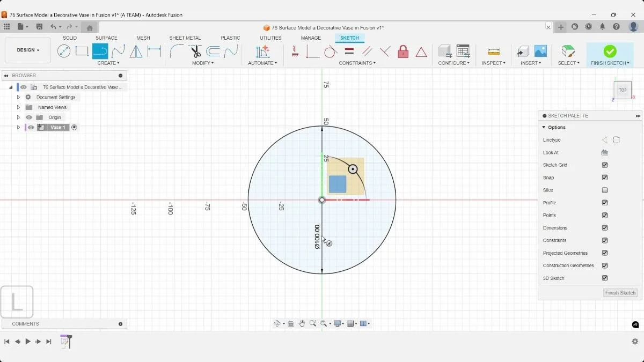Click the TOP face of ViewCube
The image size is (644, 362).
click(623, 90)
